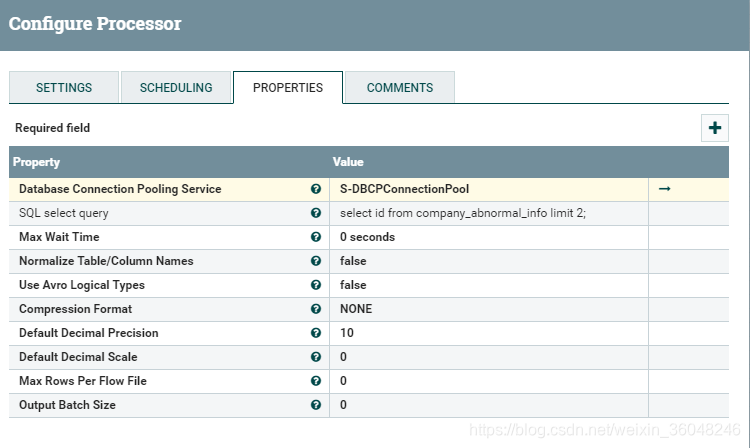Switch to the SCHEDULING tab
Image resolution: width=750 pixels, height=448 pixels.
pos(176,87)
